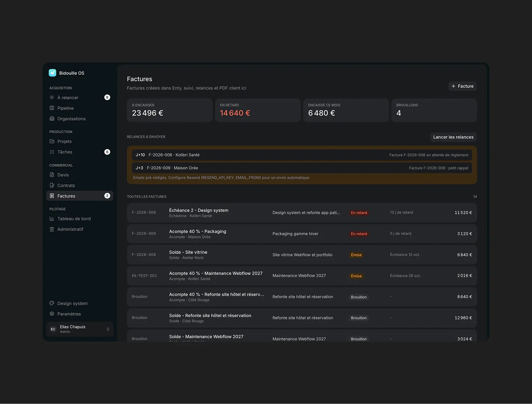Click the Tâches checklist icon

click(52, 152)
